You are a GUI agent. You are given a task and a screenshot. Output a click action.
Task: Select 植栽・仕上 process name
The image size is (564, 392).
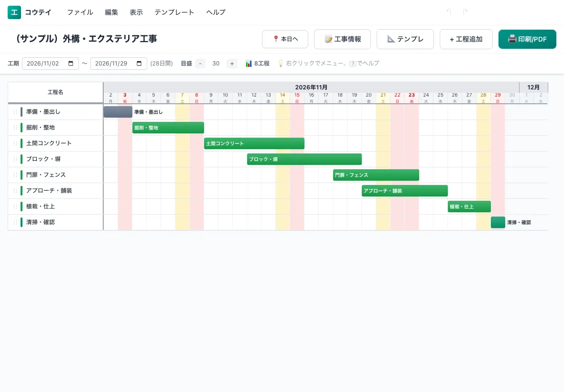[40, 207]
